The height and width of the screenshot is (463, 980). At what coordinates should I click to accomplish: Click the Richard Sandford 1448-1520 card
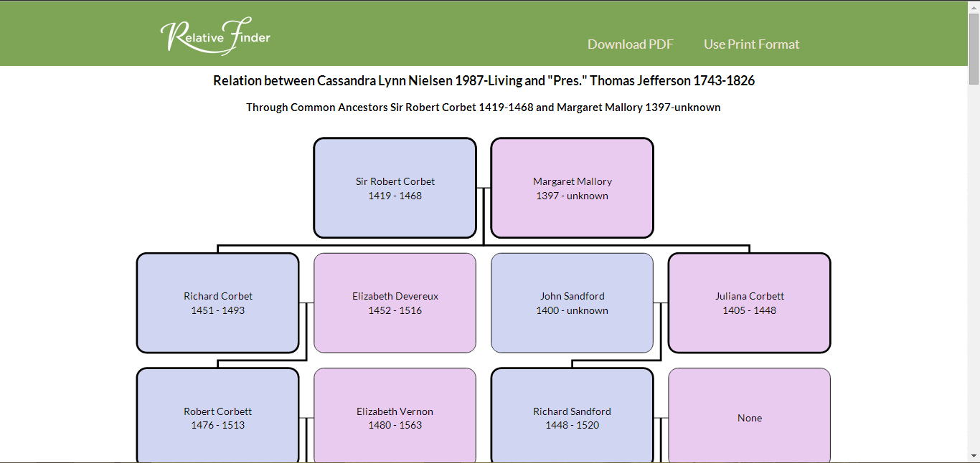click(x=573, y=415)
